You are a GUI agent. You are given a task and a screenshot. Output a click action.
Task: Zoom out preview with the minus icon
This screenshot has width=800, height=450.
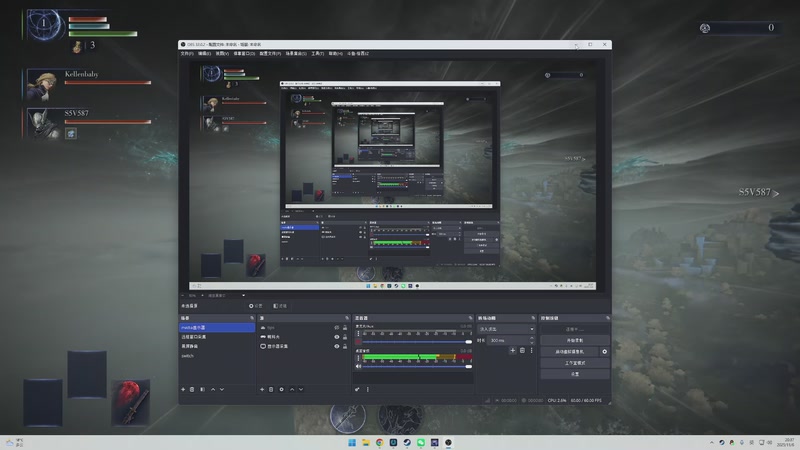coord(183,295)
